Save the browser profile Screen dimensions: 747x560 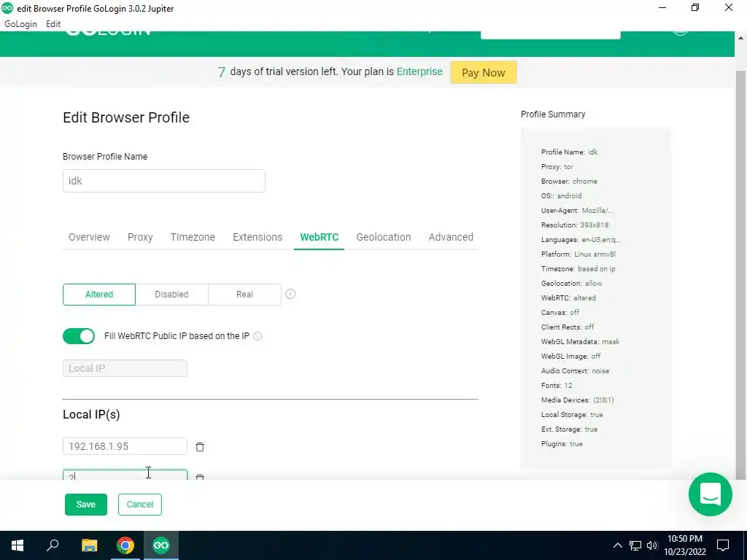pyautogui.click(x=86, y=505)
